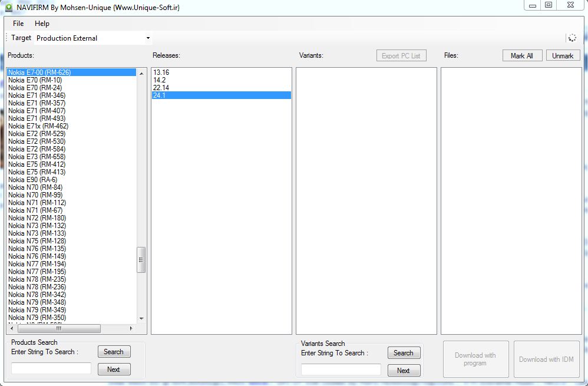Select Nokia E75 (RM-412)

point(72,164)
